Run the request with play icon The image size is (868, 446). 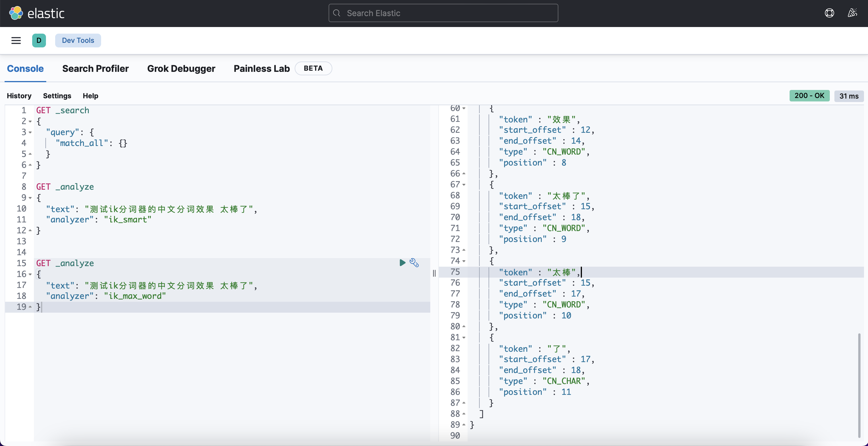point(402,263)
